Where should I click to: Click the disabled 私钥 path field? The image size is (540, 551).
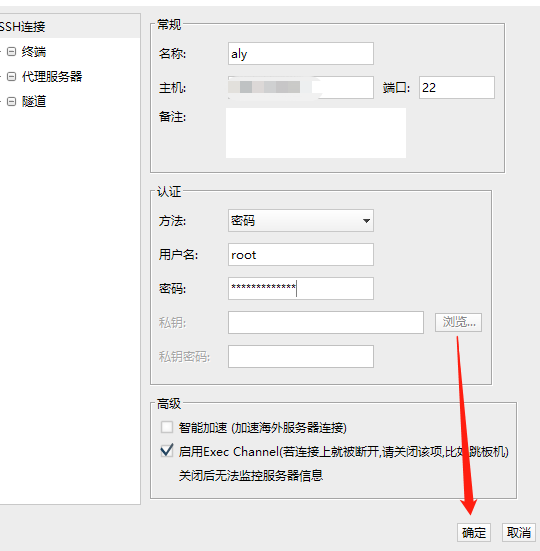pyautogui.click(x=326, y=322)
